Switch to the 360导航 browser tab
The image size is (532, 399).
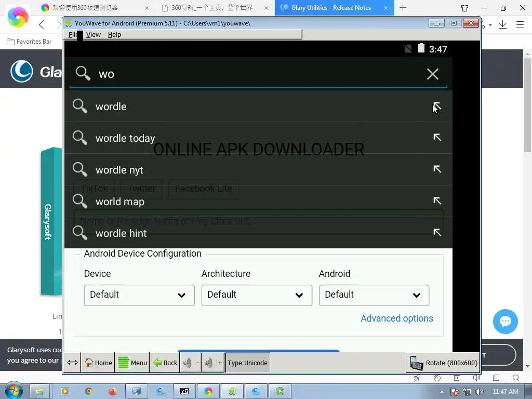(215, 7)
